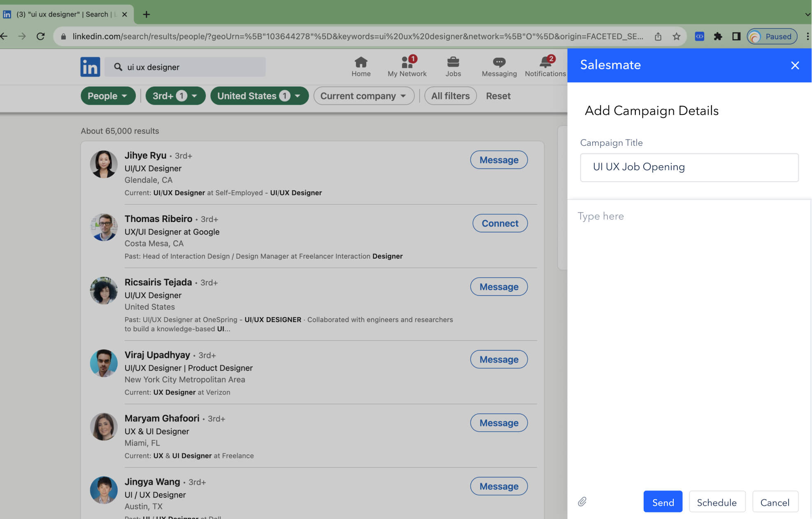Expand the Current company filter
The image size is (812, 519).
coord(364,96)
